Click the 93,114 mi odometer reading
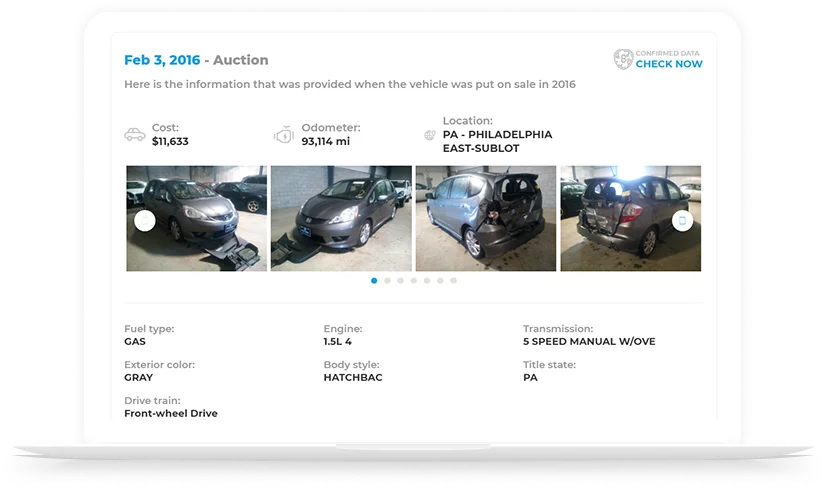The width and height of the screenshot is (828, 486). pyautogui.click(x=325, y=142)
